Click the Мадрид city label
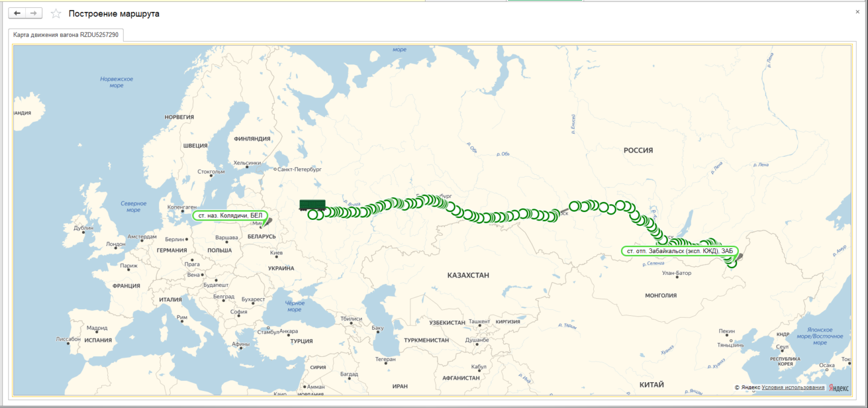Screen dimensions: 868x408 (x=96, y=328)
